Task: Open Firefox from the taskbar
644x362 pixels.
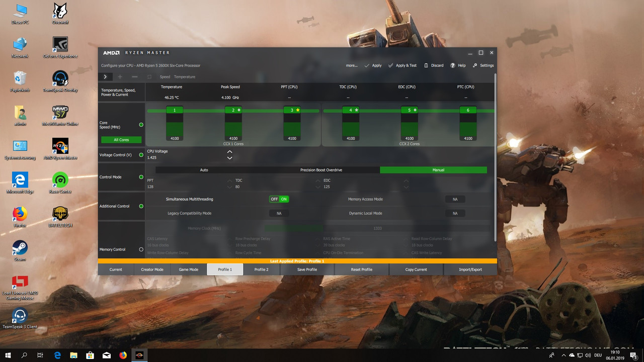Action: (123, 355)
